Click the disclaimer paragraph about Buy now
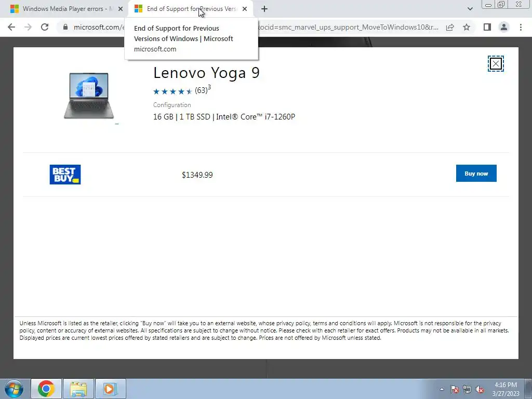This screenshot has height=399, width=532. pyautogui.click(x=264, y=330)
